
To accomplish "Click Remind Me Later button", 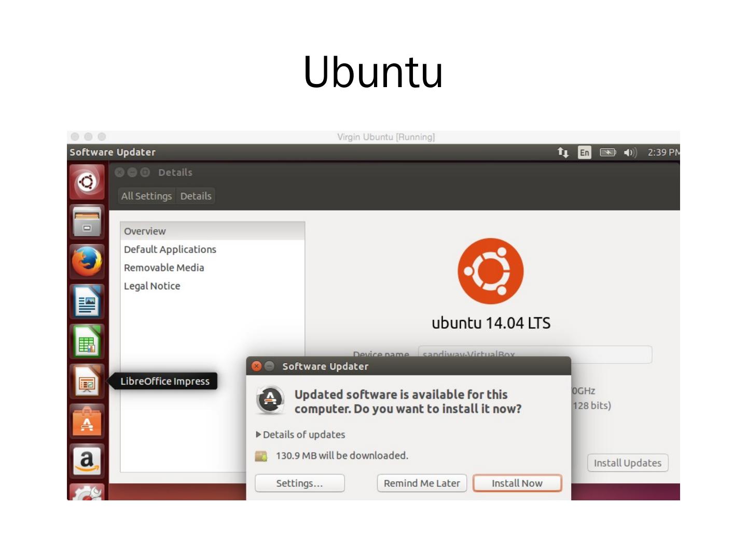I will click(x=422, y=483).
